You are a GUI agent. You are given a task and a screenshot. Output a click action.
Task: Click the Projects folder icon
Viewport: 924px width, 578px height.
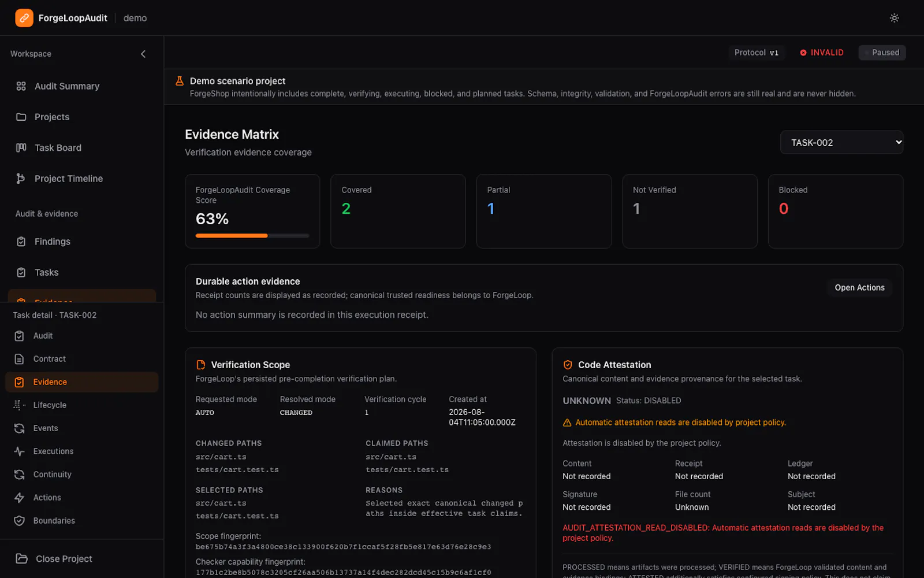tap(21, 117)
